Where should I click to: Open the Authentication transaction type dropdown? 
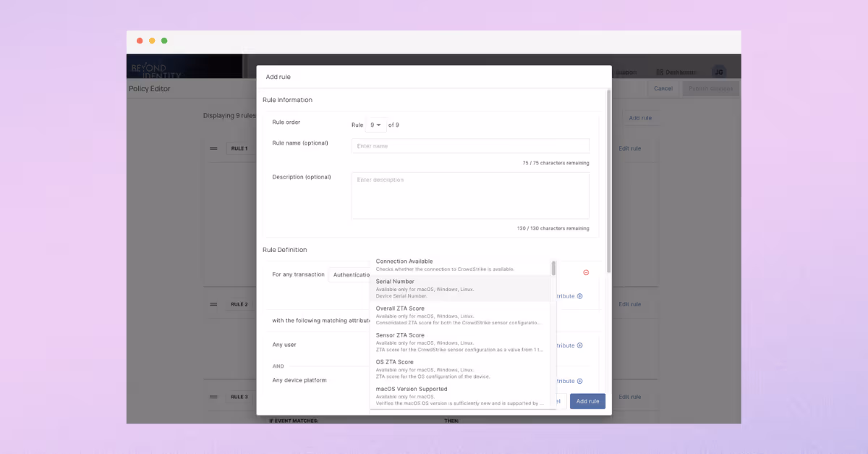[x=351, y=274]
